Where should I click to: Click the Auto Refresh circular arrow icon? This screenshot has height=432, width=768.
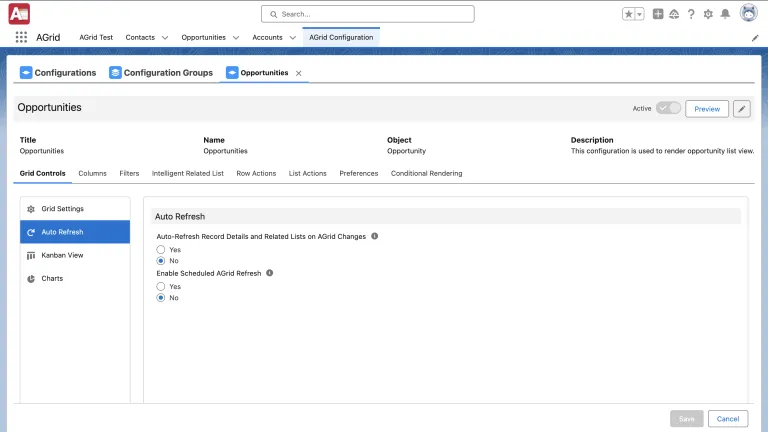pos(31,232)
